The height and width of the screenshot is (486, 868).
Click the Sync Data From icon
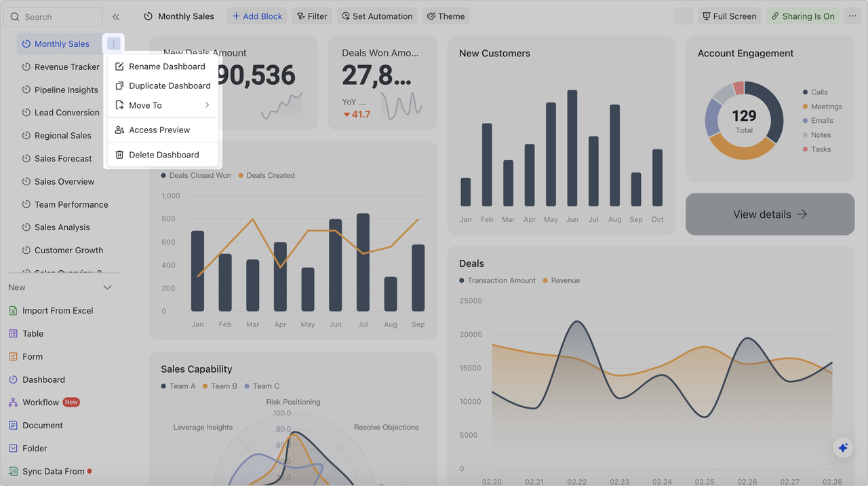[x=13, y=471]
